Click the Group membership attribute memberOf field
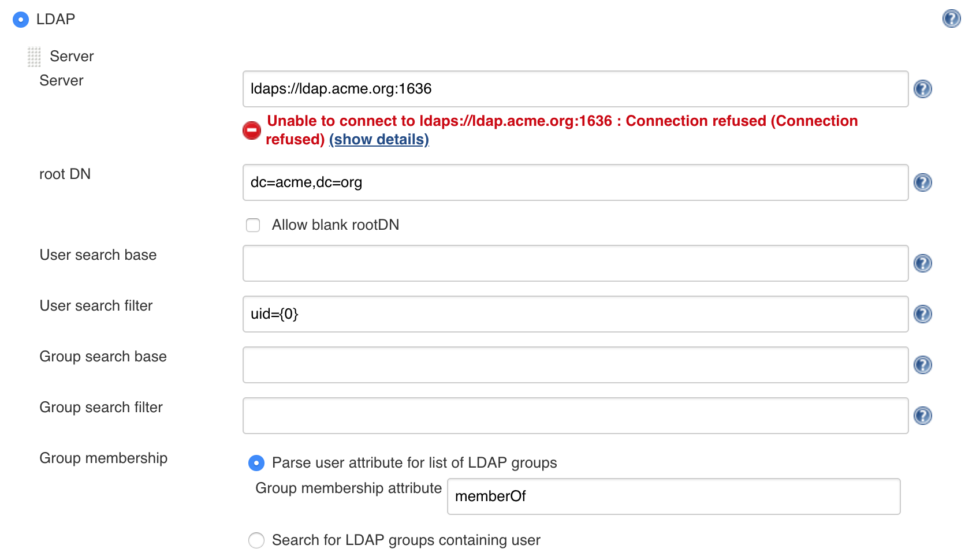 click(673, 496)
